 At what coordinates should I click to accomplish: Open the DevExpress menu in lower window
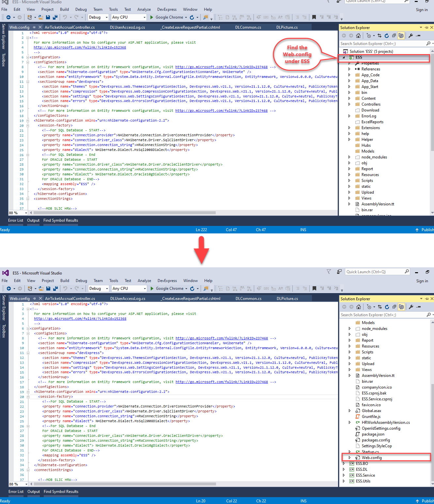[167, 281]
